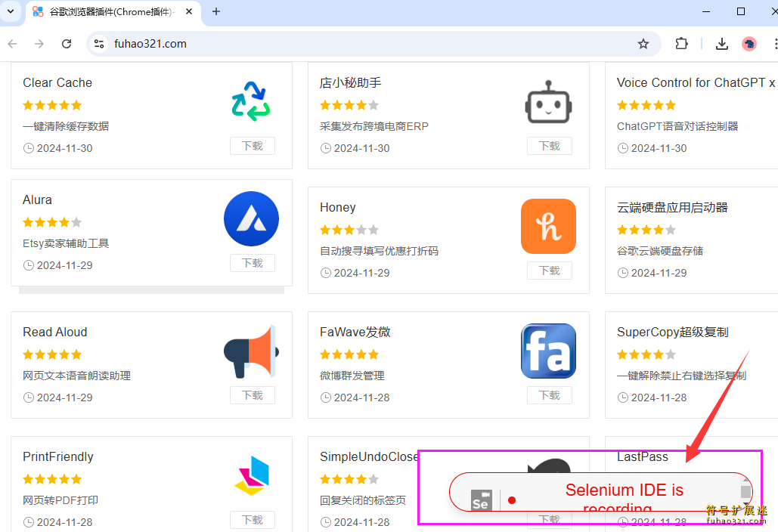This screenshot has height=532, width=778.
Task: Click the 谷歌云端硬盘存储 description
Action: pyautogui.click(x=660, y=251)
